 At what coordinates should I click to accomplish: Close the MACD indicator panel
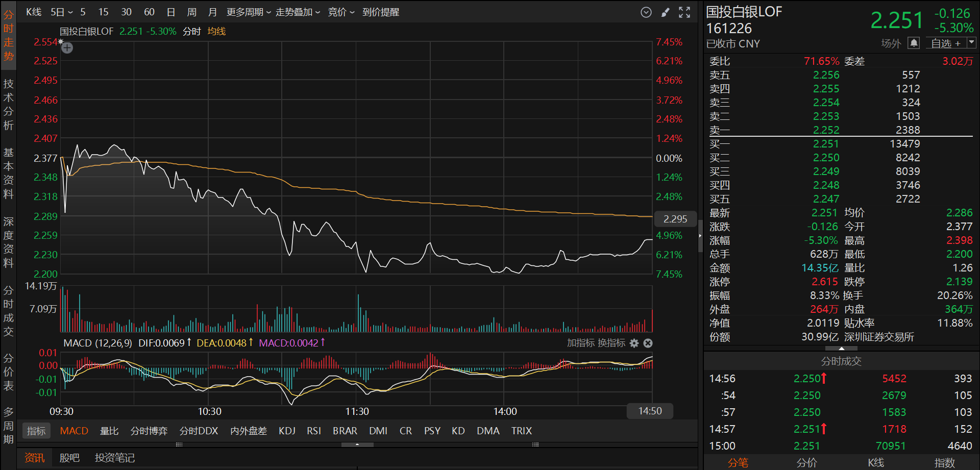648,343
